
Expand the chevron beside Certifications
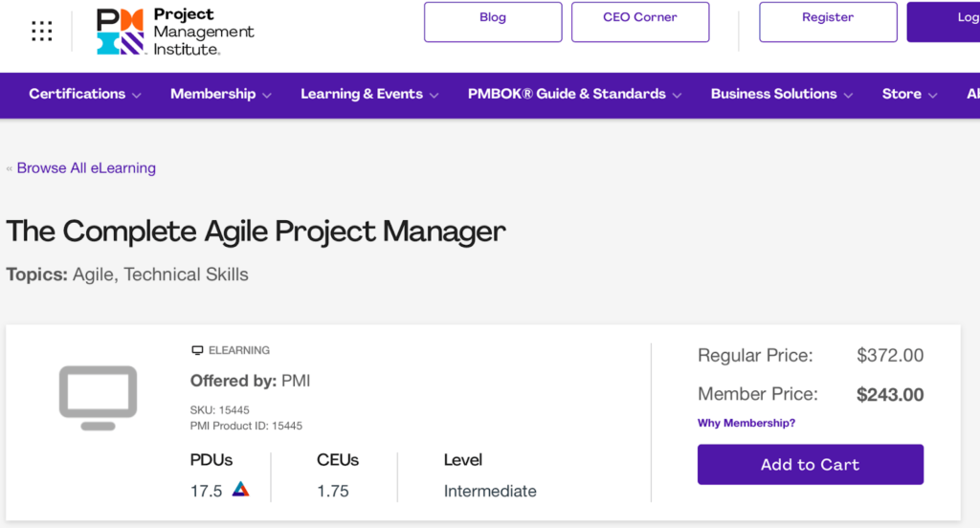137,96
